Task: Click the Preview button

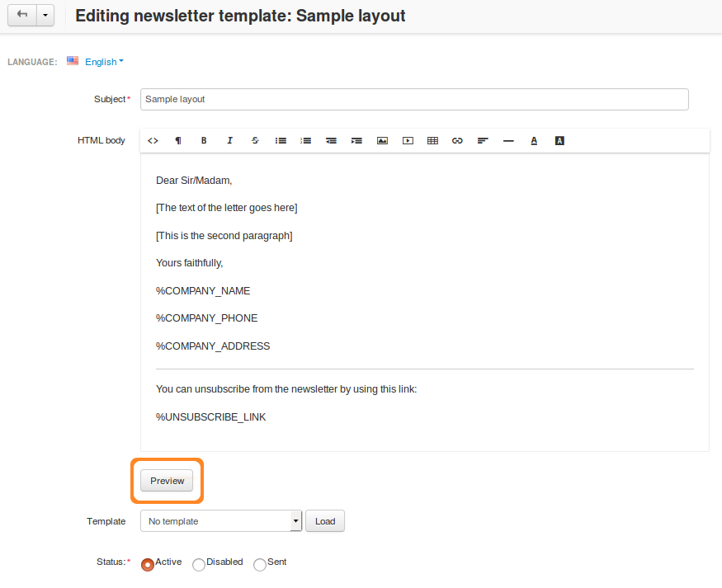Action: (x=167, y=481)
